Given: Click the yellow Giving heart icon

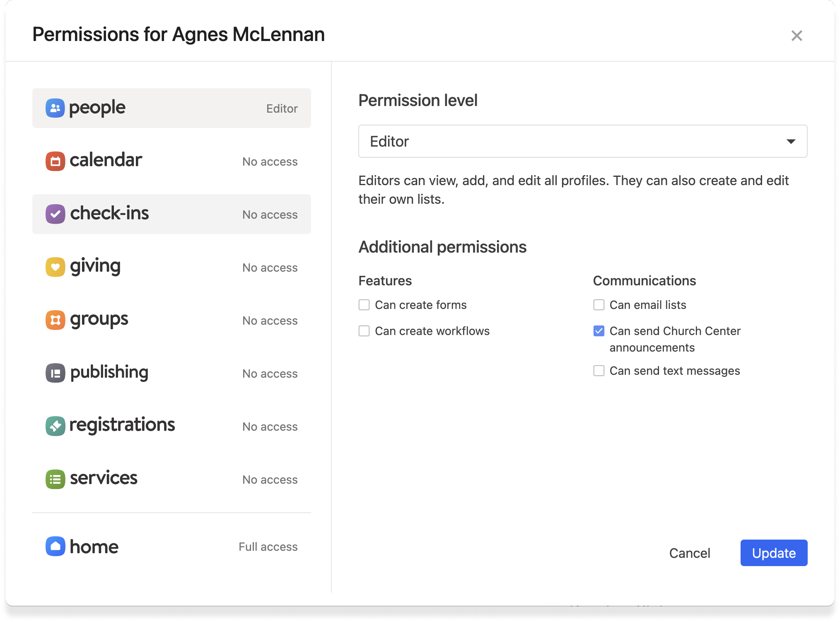Looking at the screenshot, I should pos(55,267).
